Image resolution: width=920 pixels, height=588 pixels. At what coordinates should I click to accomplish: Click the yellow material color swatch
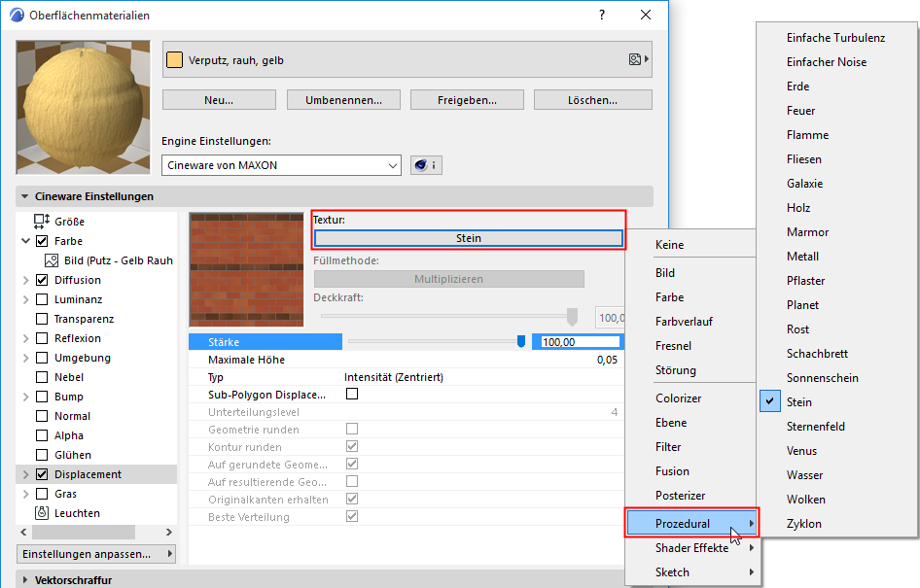174,60
